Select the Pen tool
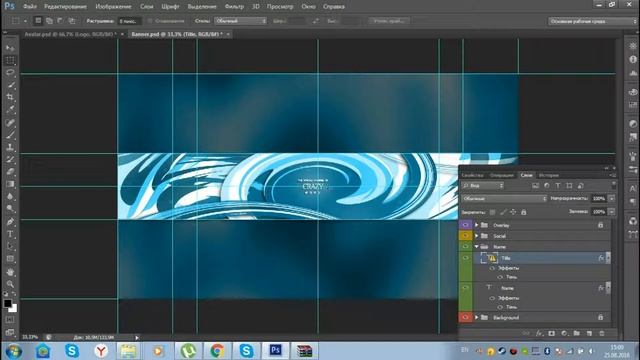Viewport: 640px width, 360px height. [10, 222]
